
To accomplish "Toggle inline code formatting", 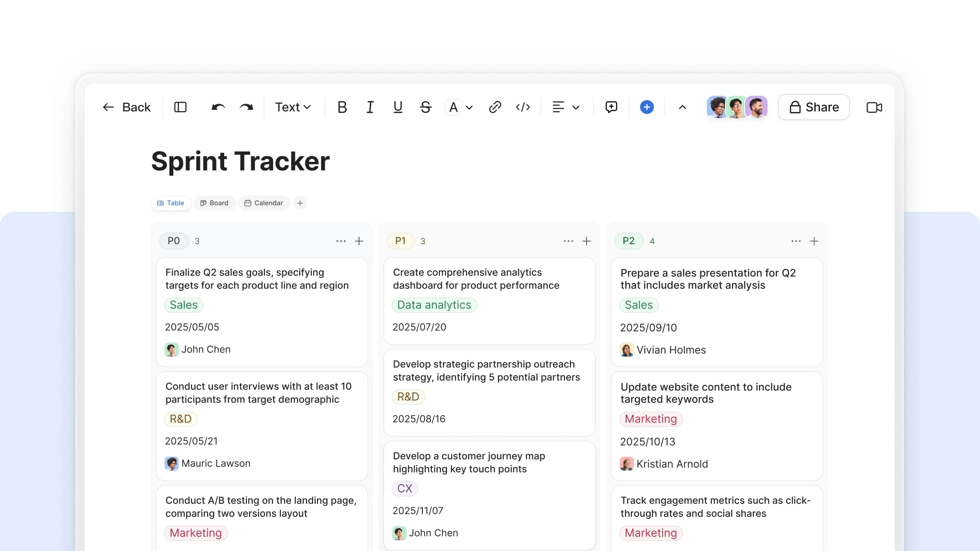I will [x=523, y=107].
